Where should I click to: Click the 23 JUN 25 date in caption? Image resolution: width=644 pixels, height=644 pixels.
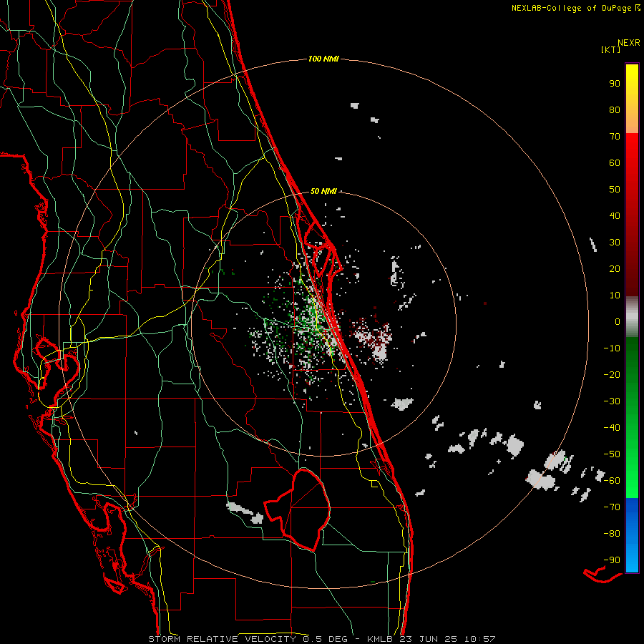pyautogui.click(x=429, y=639)
